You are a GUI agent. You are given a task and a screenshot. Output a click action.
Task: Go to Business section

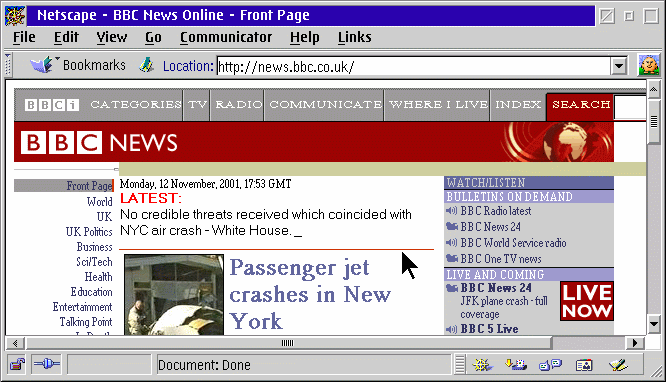94,247
